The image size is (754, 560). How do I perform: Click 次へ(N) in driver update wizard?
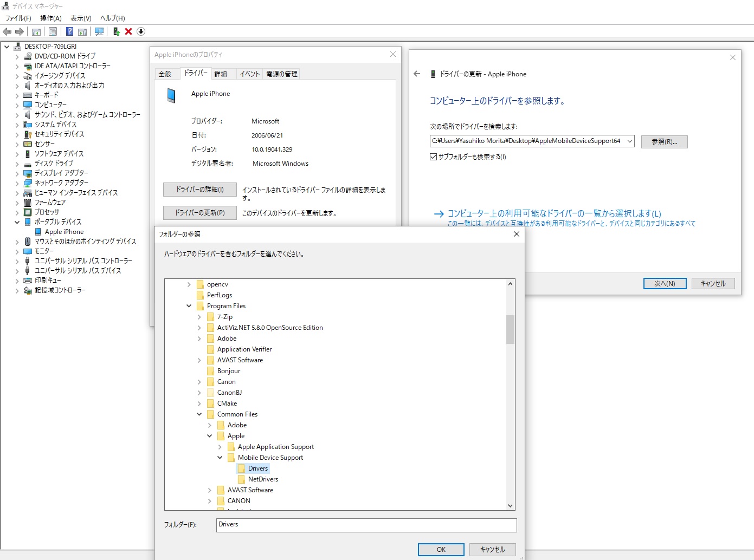coord(665,284)
